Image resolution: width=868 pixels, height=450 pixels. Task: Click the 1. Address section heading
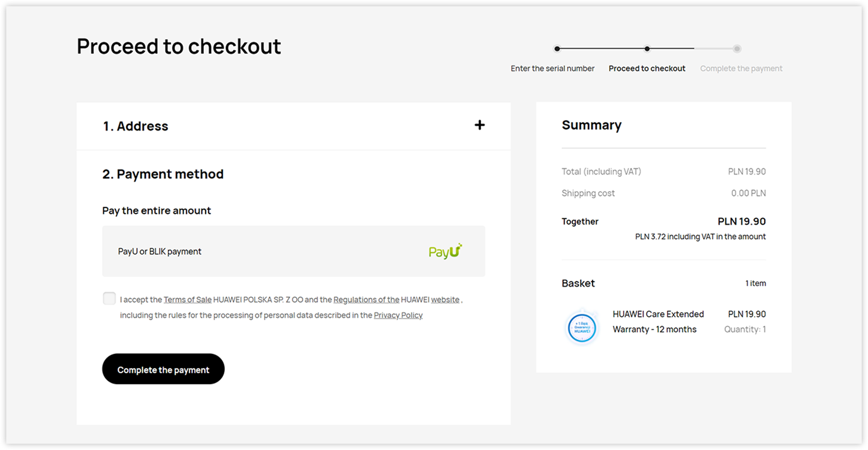pos(136,126)
